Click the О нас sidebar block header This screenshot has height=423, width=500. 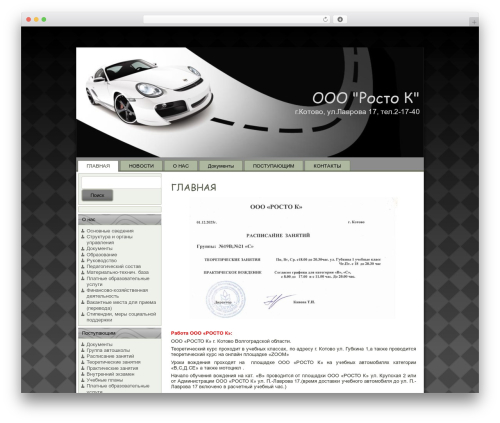(120, 220)
